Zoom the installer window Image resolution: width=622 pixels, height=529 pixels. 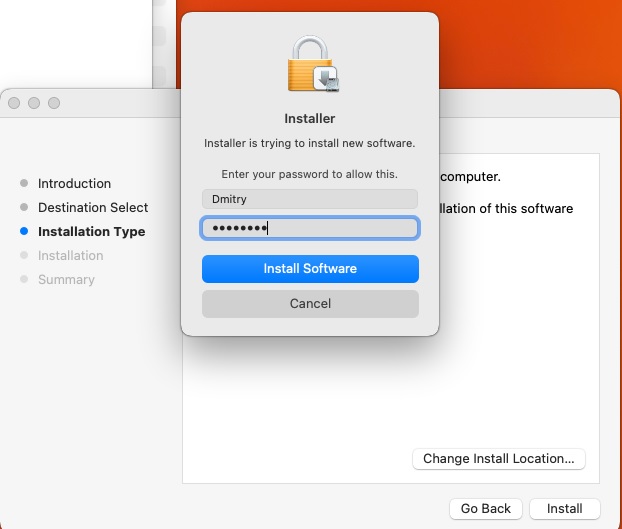54,103
